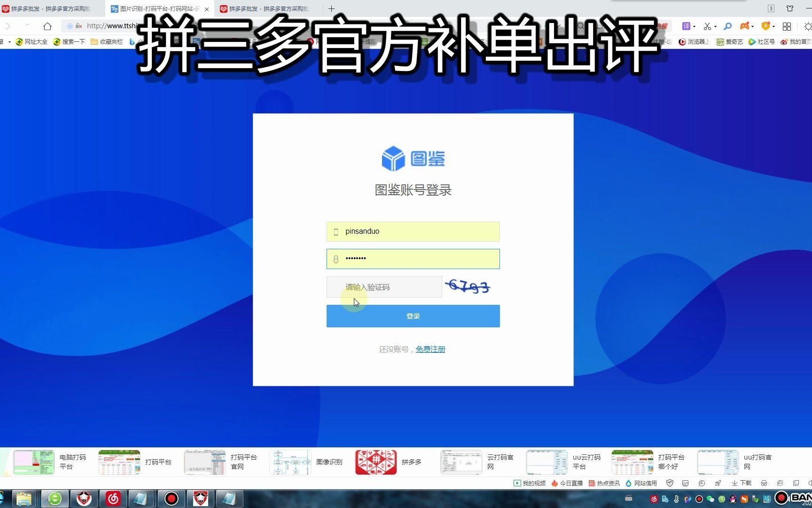Click the QQ penguin tray icon
Image resolution: width=812 pixels, height=508 pixels.
733,499
